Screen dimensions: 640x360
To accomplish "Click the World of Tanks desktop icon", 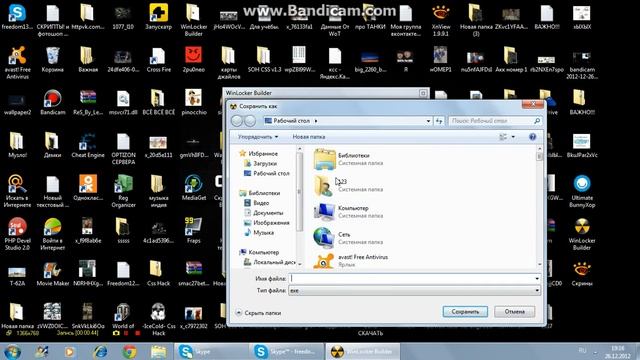I will pyautogui.click(x=123, y=316).
